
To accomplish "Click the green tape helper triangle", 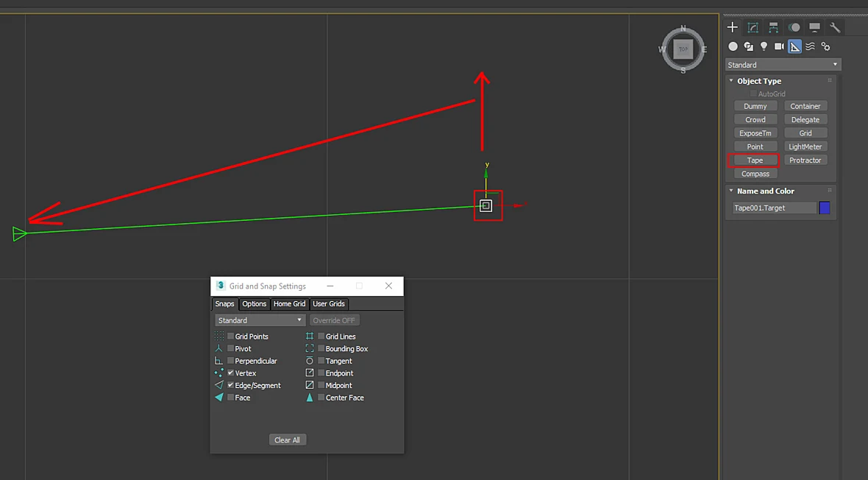I will 19,234.
